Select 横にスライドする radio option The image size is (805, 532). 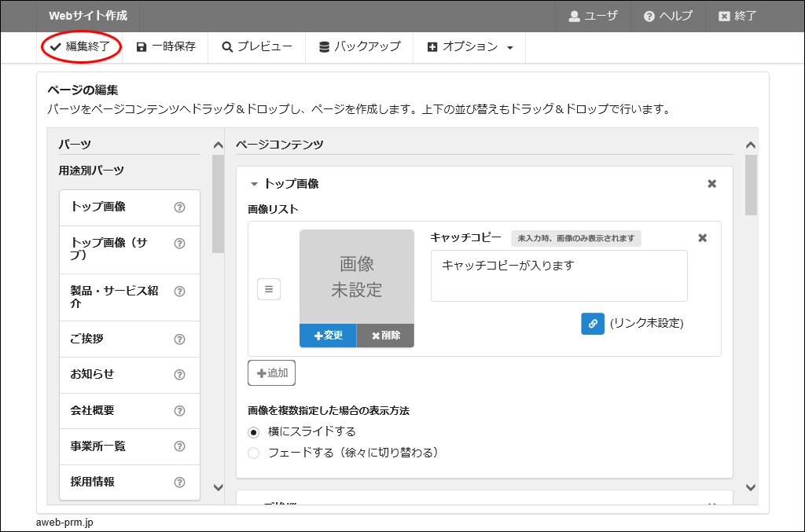click(253, 432)
